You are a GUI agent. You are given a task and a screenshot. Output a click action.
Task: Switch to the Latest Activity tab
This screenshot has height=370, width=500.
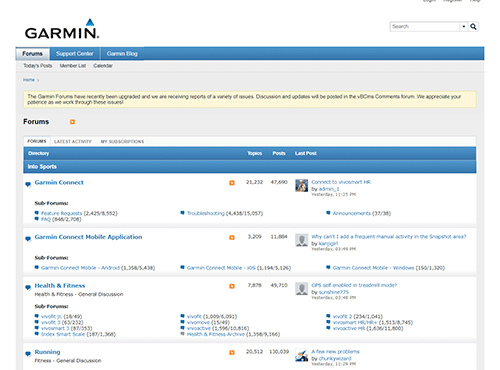(x=73, y=142)
